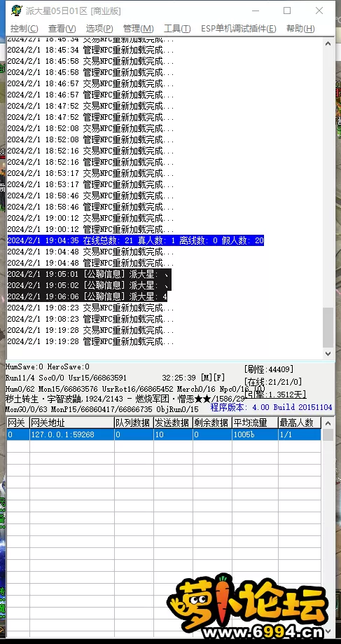Image resolution: width=341 pixels, height=644 pixels.
Task: Open the 工具(T) menu
Action: click(177, 29)
